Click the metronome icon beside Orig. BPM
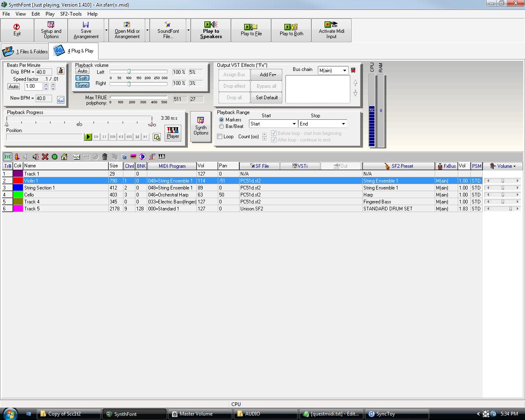 (x=61, y=71)
